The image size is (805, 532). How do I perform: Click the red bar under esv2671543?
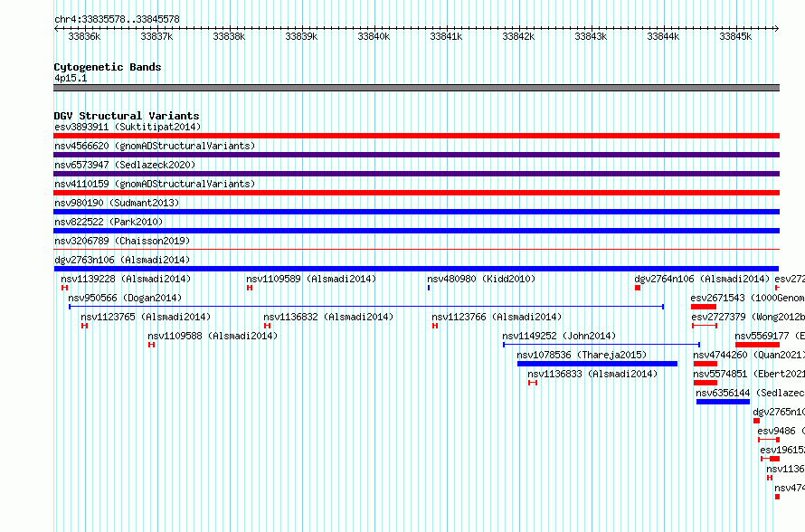[704, 307]
